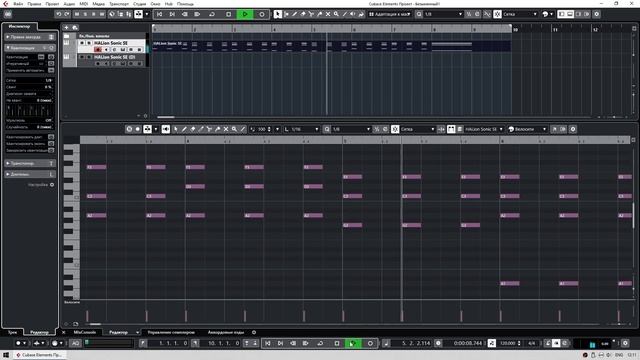Image resolution: width=640 pixels, height=360 pixels.
Task: Open the top toolbar Сетка snap type dropdown
Action: (519, 14)
